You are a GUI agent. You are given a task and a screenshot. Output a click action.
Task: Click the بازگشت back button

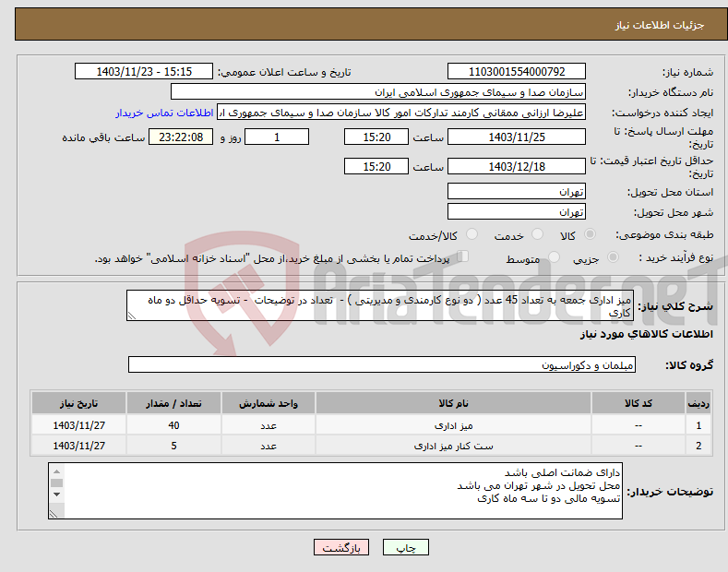[341, 548]
